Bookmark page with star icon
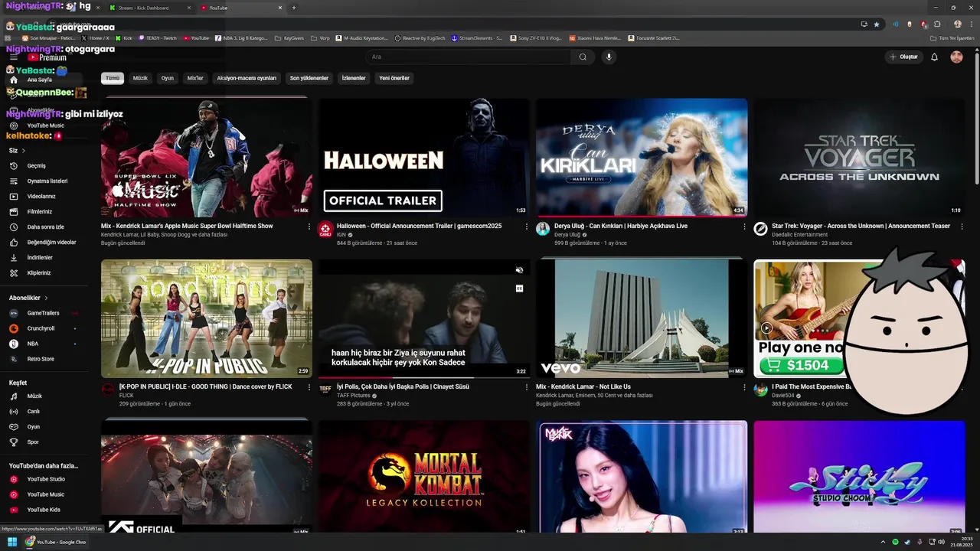 pyautogui.click(x=877, y=24)
